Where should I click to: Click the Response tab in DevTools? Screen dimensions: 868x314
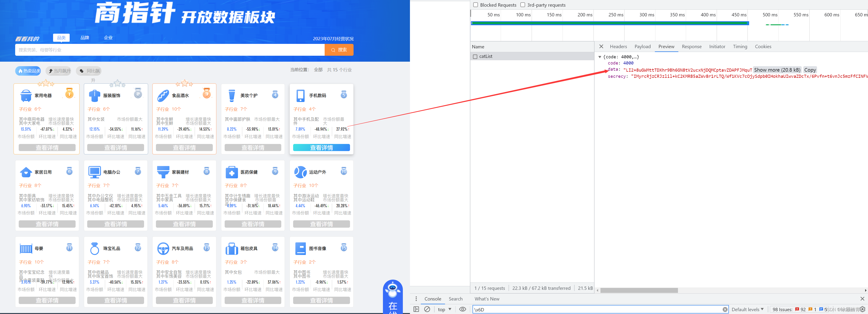(x=691, y=46)
